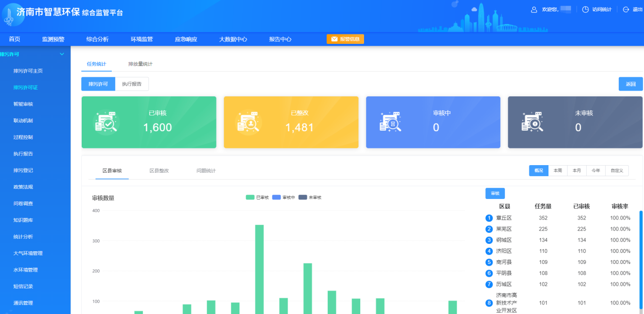
Task: Open 智能审核 in the sidebar
Action: tap(23, 104)
